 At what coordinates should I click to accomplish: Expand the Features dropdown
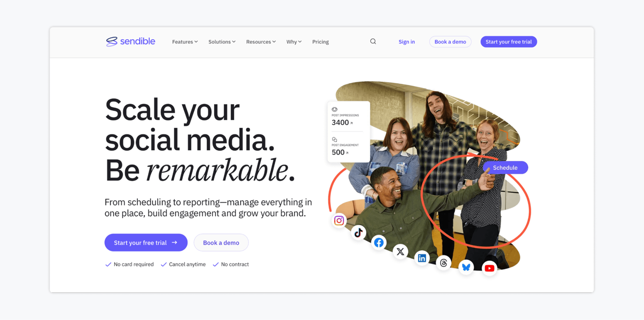coord(185,41)
